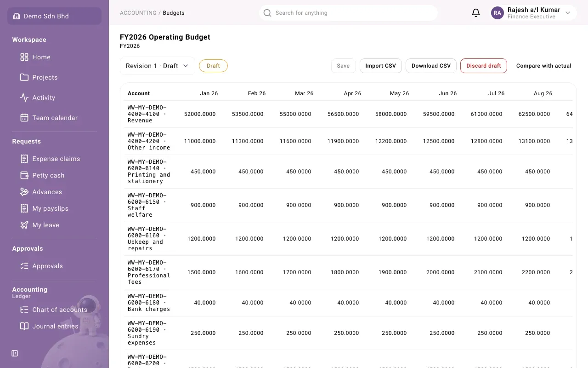Screen dimensions: 588x368
Task: Click Discard draft button
Action: 484,66
